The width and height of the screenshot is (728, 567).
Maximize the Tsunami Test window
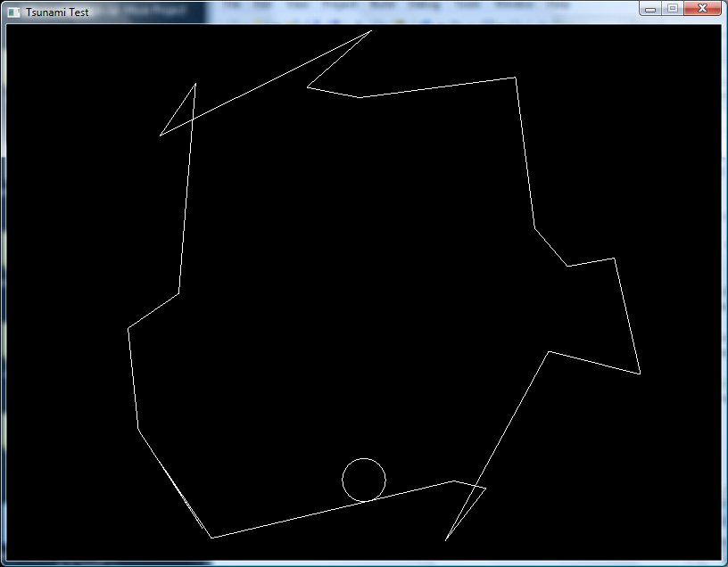point(673,9)
